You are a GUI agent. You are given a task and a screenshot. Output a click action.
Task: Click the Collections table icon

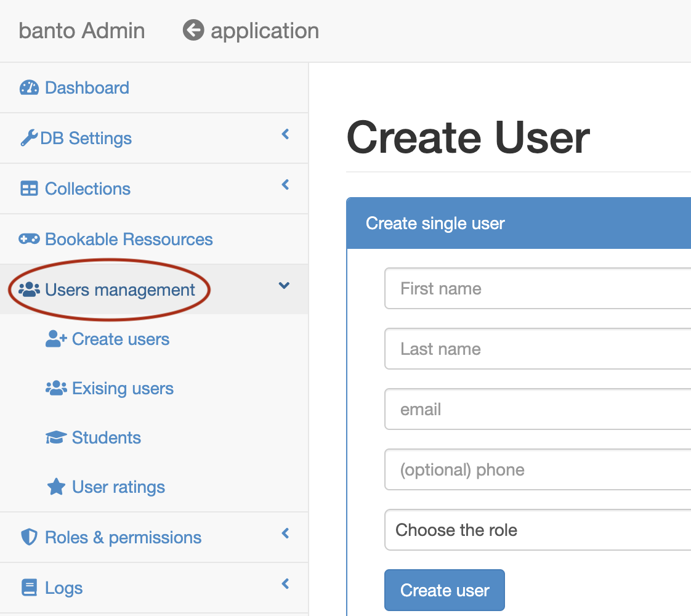tap(30, 188)
